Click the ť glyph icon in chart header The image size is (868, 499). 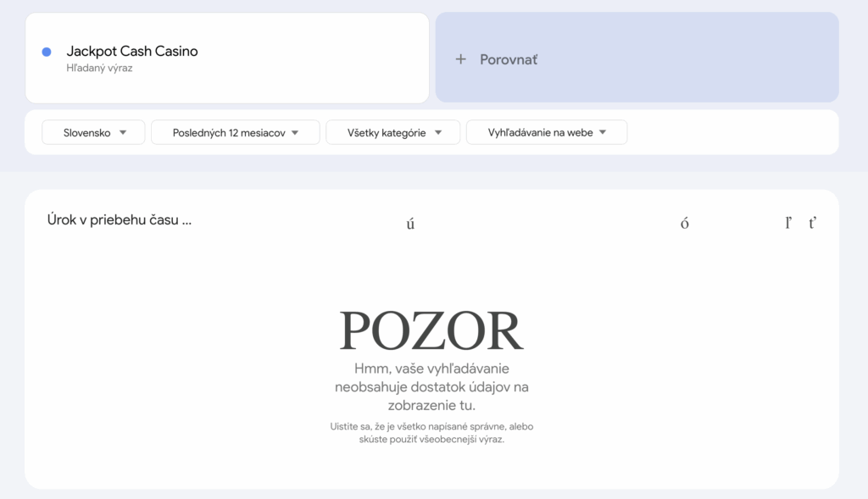(812, 224)
